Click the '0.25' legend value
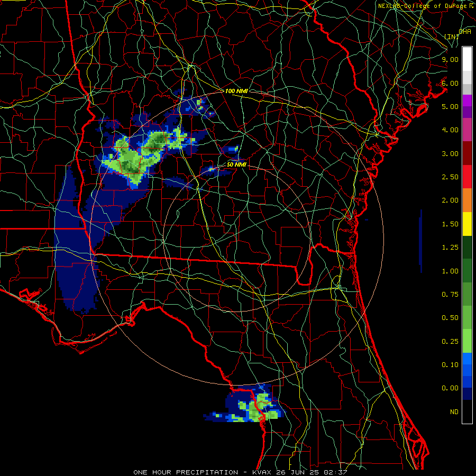This screenshot has width=476, height=476. pos(450,342)
